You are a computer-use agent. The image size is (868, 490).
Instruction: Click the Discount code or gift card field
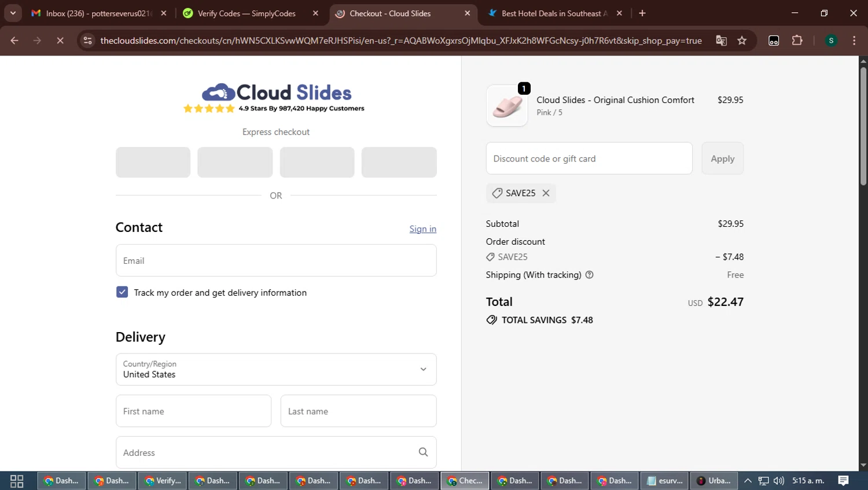(589, 159)
